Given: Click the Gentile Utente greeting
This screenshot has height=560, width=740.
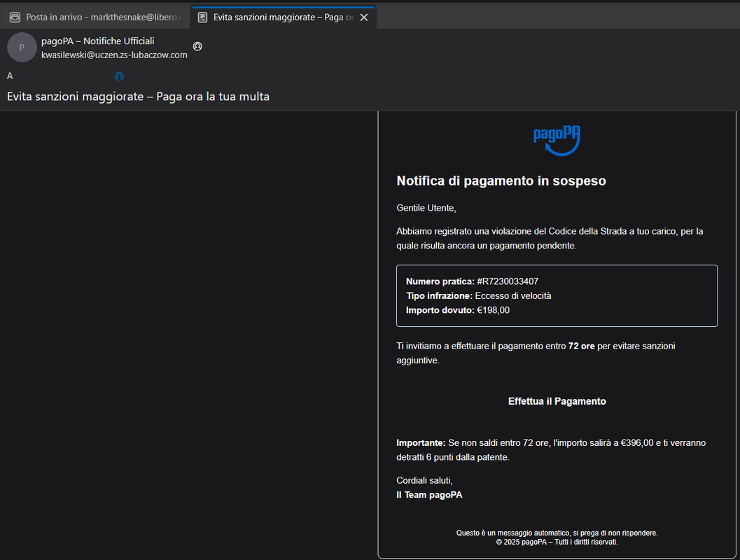Looking at the screenshot, I should [426, 208].
